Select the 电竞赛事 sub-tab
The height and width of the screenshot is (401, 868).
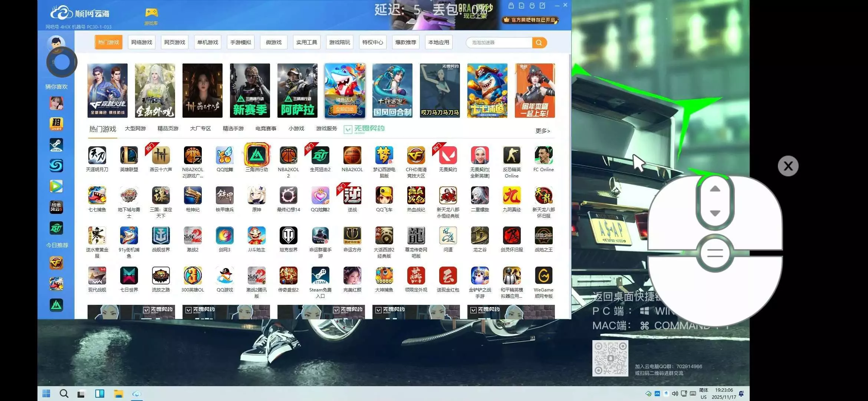click(266, 128)
